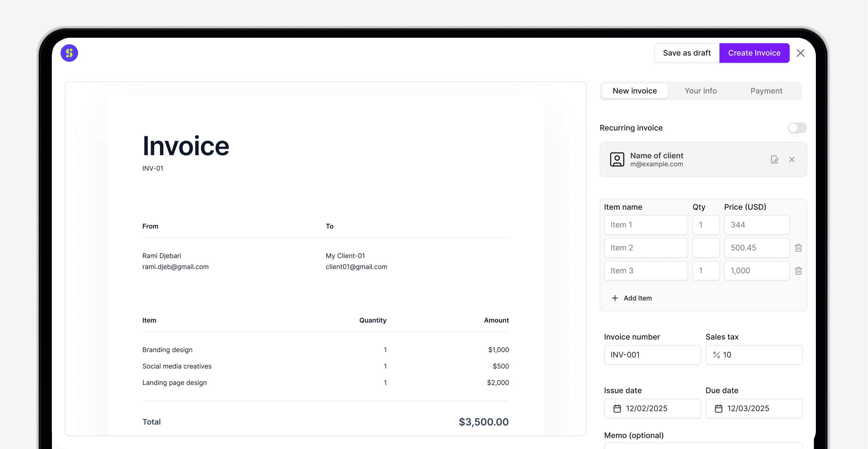Click the m@example.com client email
This screenshot has height=449, width=868.
[656, 164]
